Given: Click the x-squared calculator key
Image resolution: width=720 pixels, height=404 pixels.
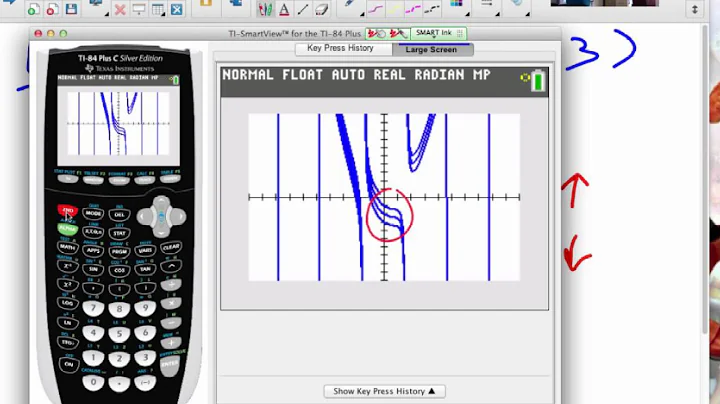Looking at the screenshot, I should [x=68, y=284].
